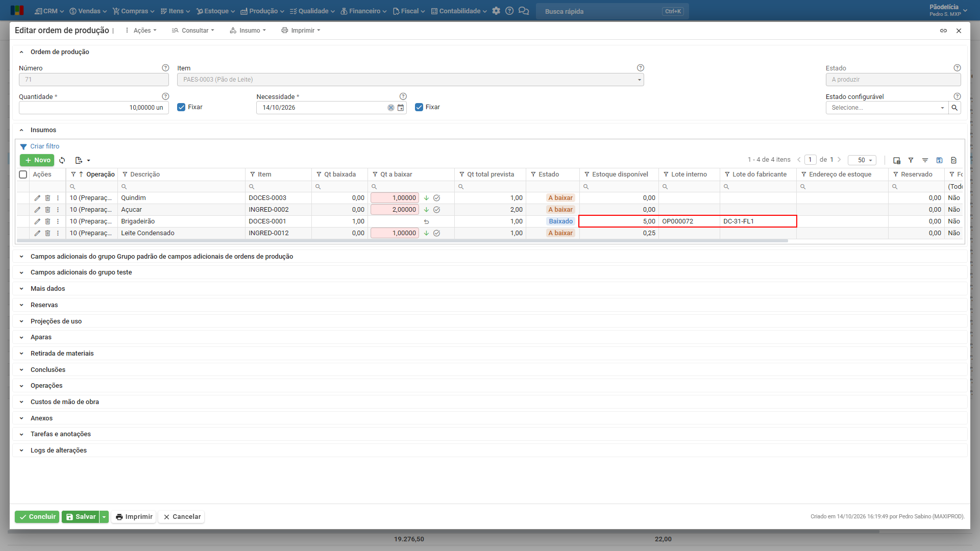
Task: Refresh the Insumos grid
Action: [x=62, y=160]
